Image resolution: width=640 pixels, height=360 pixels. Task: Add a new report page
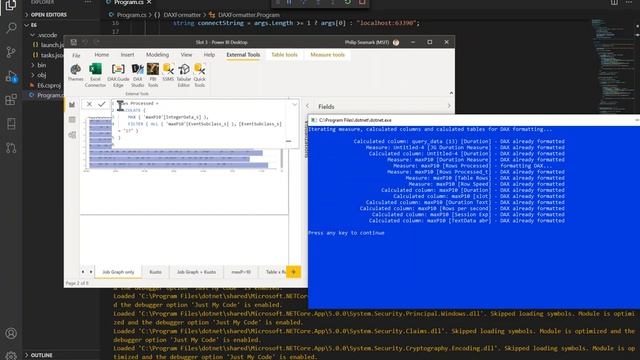(x=293, y=272)
